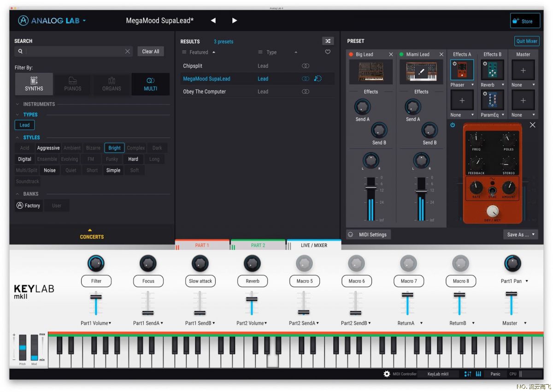Screen dimensions: 553x392
Task: Open MIDI Controller settings gear
Action: point(387,374)
